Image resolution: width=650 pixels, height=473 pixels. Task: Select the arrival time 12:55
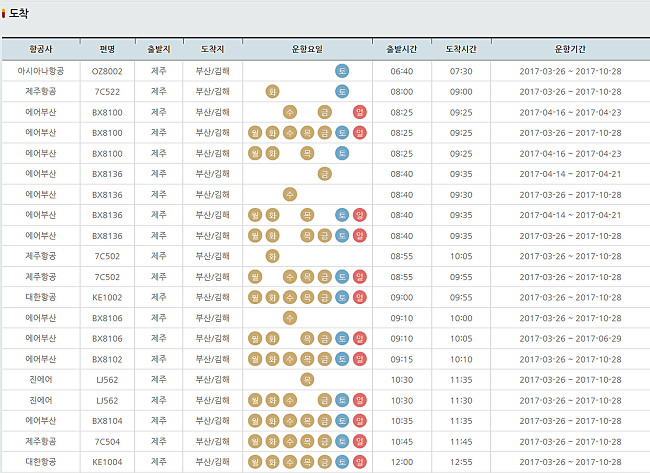[x=461, y=462]
